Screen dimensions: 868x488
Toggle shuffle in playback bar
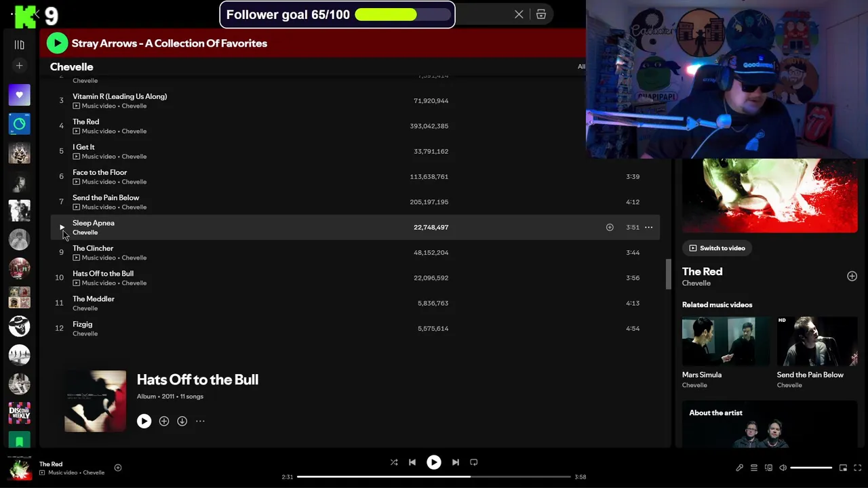(394, 462)
